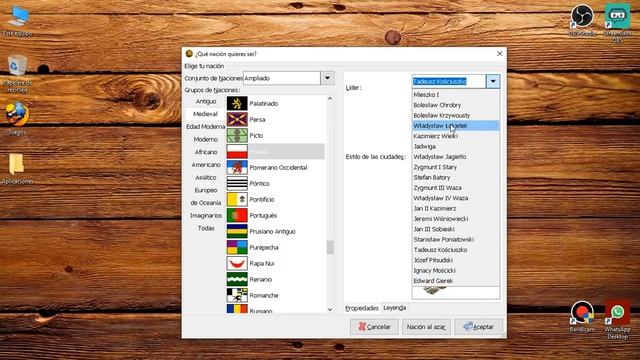Select leader Kazimierz Wielki
Image resolution: width=640 pixels, height=360 pixels.
(x=456, y=136)
